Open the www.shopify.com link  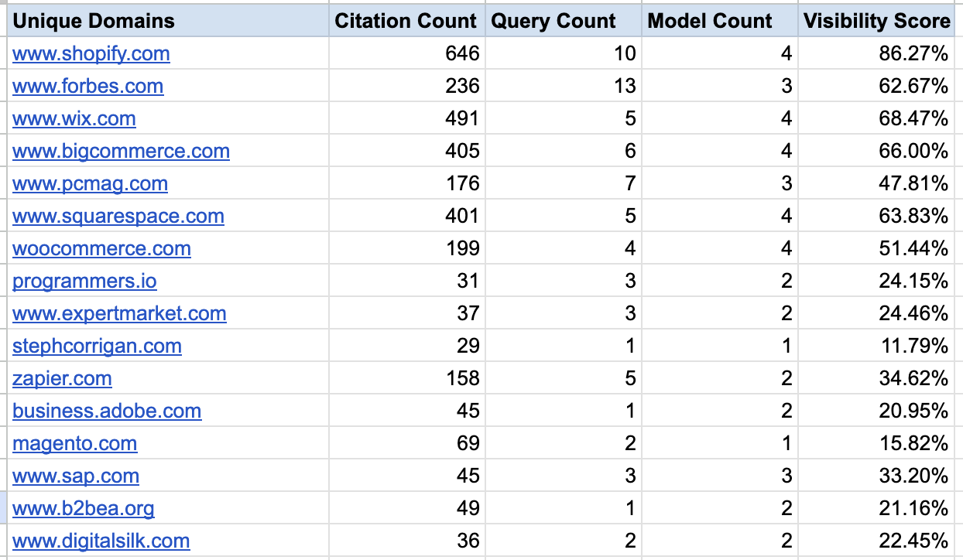pyautogui.click(x=91, y=53)
